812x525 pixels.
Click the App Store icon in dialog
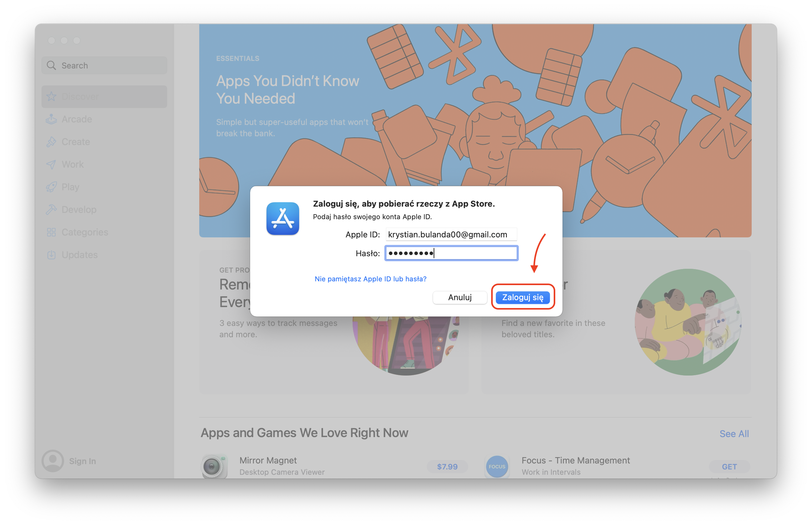(283, 219)
